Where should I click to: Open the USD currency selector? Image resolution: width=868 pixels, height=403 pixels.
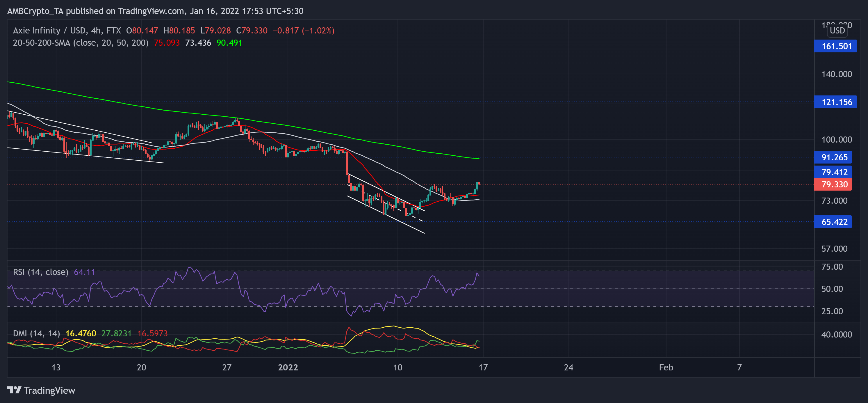point(837,30)
